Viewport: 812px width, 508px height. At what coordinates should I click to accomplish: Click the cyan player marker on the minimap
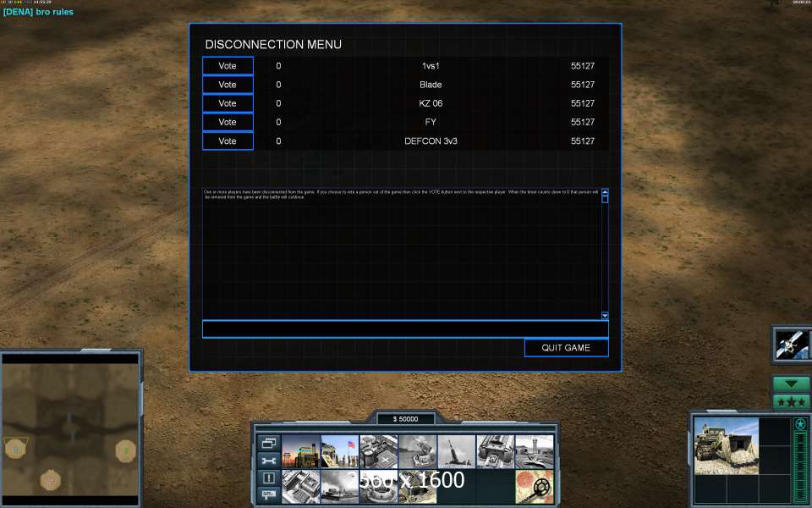pos(15,449)
